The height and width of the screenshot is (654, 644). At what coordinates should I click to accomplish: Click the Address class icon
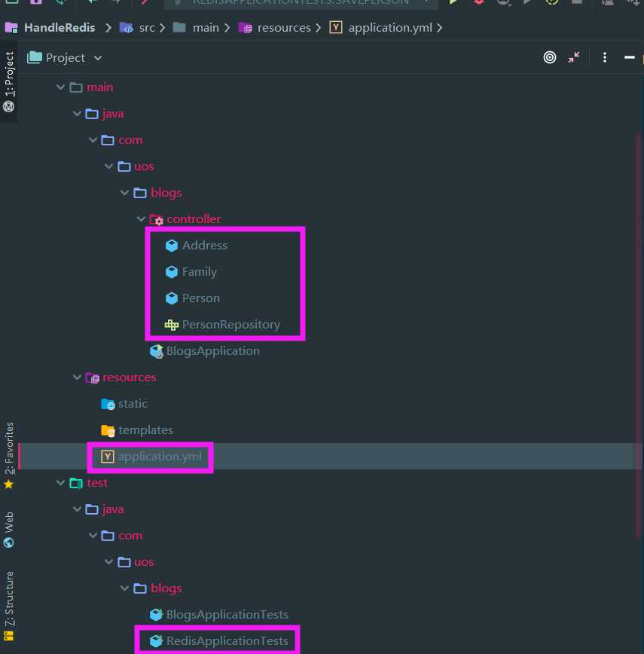[171, 246]
